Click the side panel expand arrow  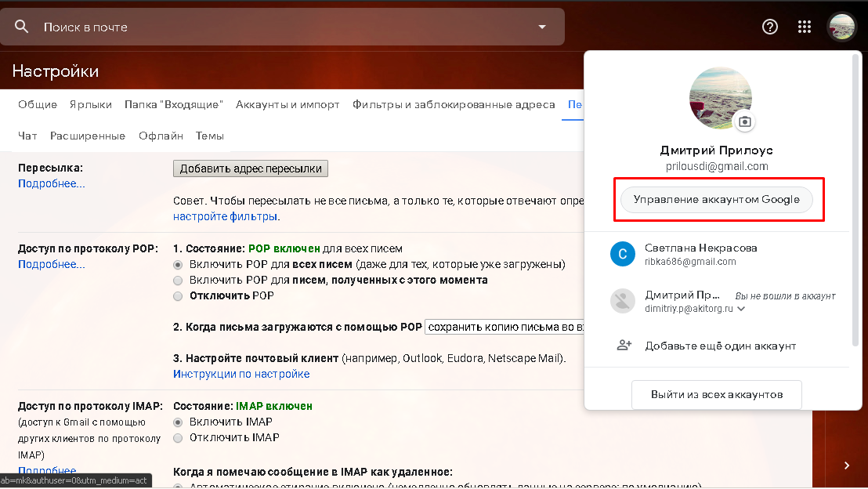[x=846, y=465]
